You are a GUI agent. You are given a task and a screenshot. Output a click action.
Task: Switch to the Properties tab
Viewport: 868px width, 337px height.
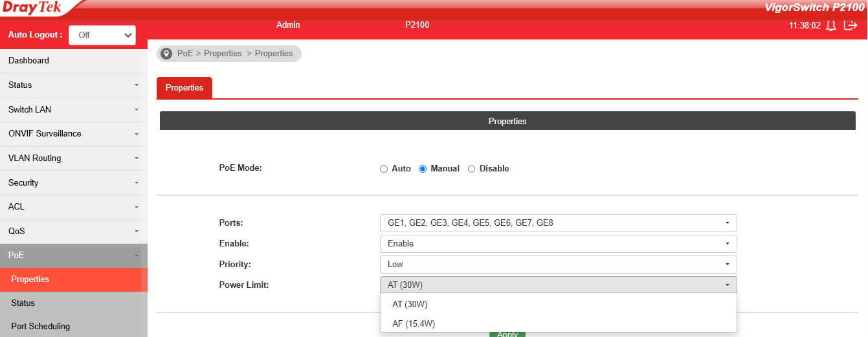coord(184,88)
